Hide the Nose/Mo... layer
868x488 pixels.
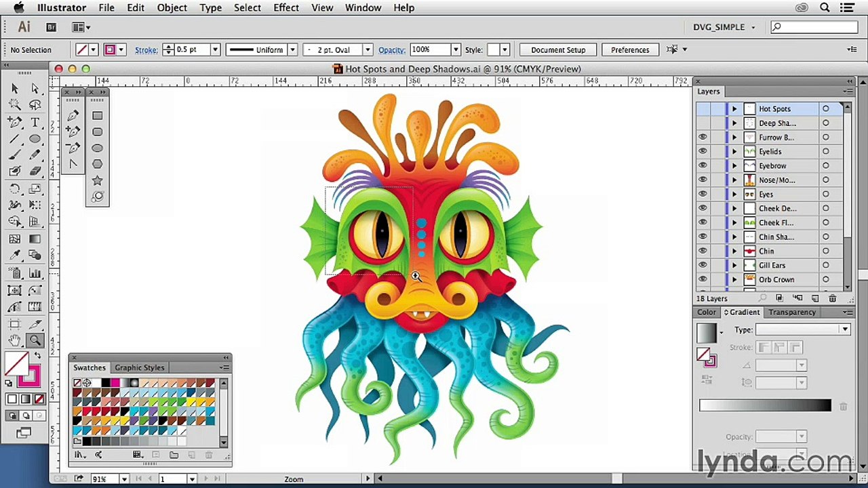[703, 180]
